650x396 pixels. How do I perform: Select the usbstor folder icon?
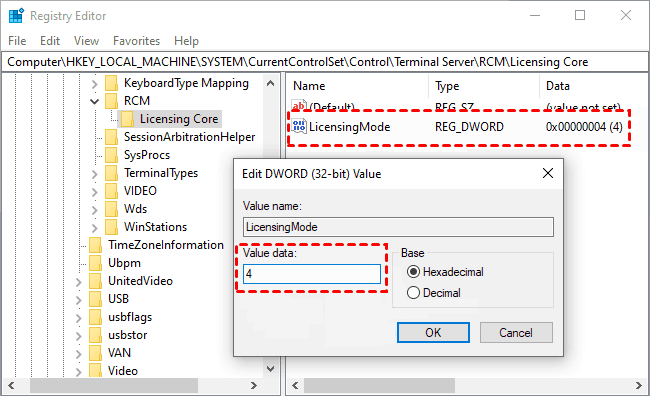[x=96, y=335]
